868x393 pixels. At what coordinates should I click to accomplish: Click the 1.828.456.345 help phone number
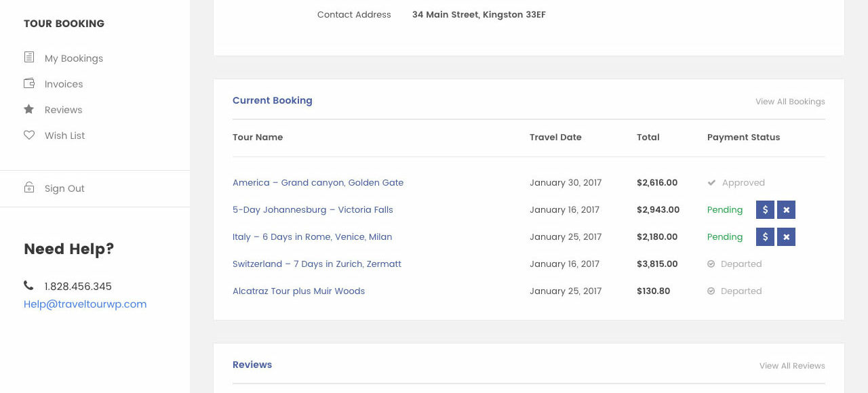pos(78,287)
